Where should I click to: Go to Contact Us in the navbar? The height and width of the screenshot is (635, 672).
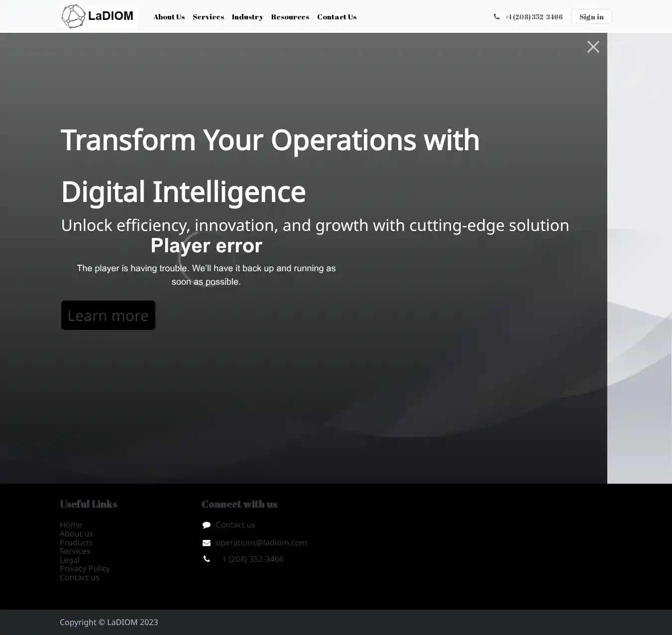pyautogui.click(x=336, y=17)
